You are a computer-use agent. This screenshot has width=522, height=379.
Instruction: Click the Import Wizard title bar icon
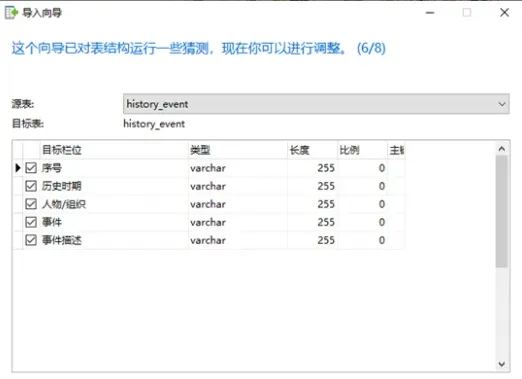[x=11, y=13]
